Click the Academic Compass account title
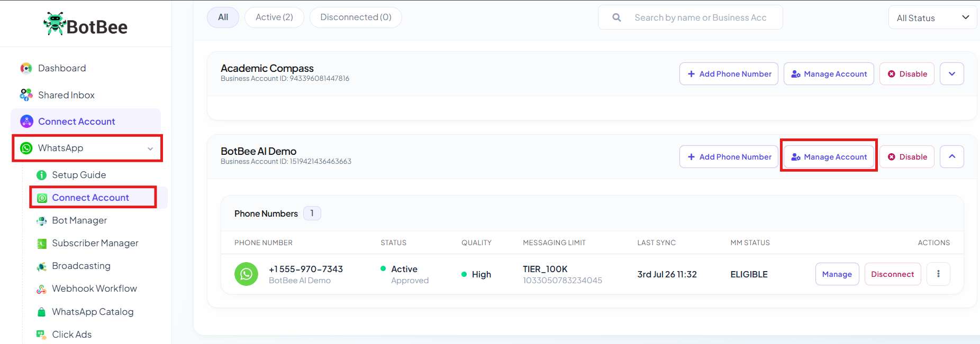 pyautogui.click(x=267, y=68)
